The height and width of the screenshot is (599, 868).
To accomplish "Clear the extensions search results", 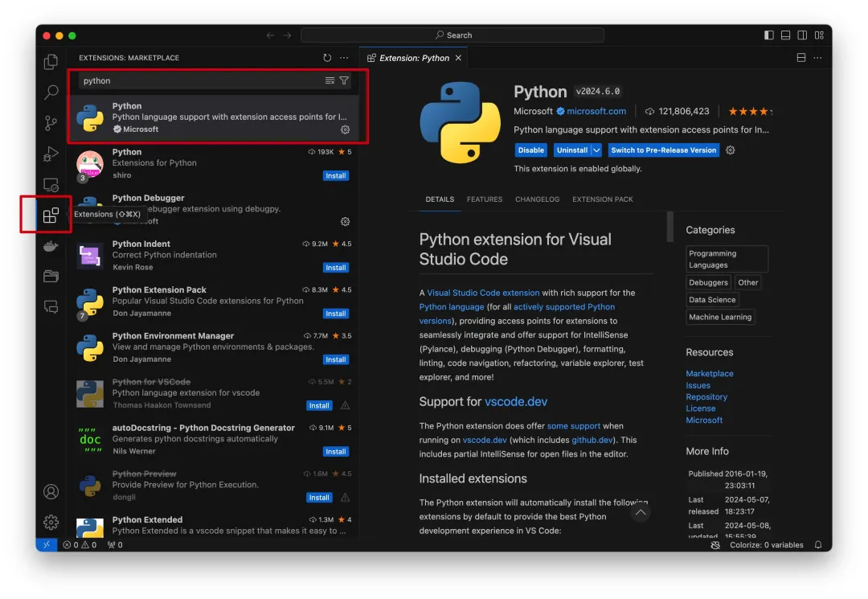I will [330, 81].
